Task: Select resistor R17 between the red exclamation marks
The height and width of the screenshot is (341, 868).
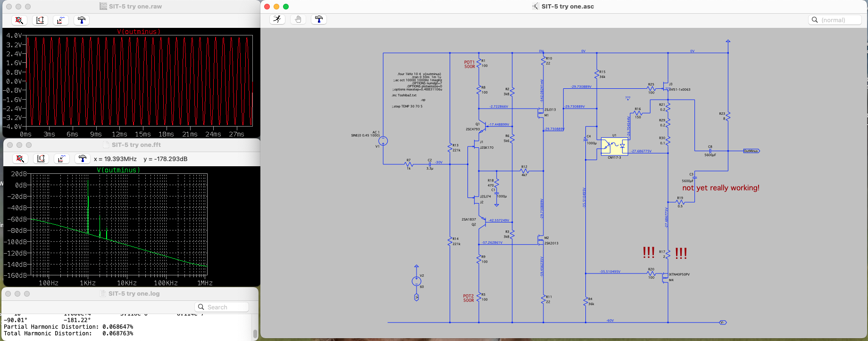Action: tap(668, 255)
